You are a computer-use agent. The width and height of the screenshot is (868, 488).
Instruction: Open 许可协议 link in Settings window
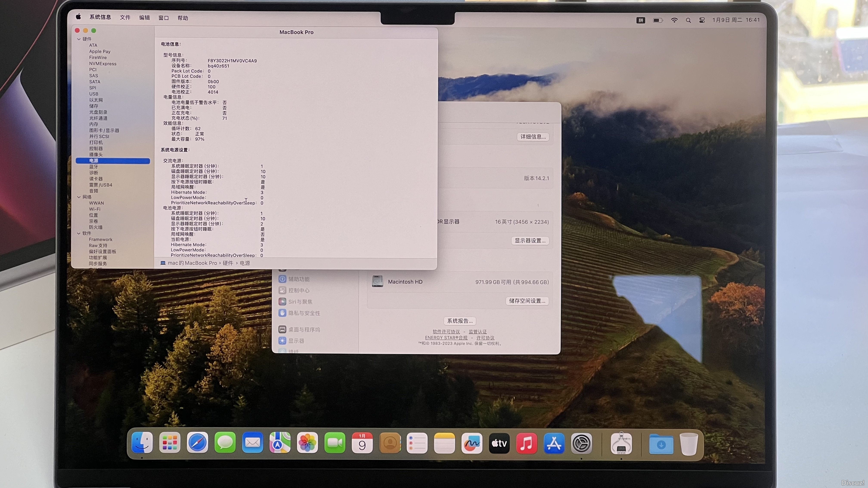click(x=485, y=338)
